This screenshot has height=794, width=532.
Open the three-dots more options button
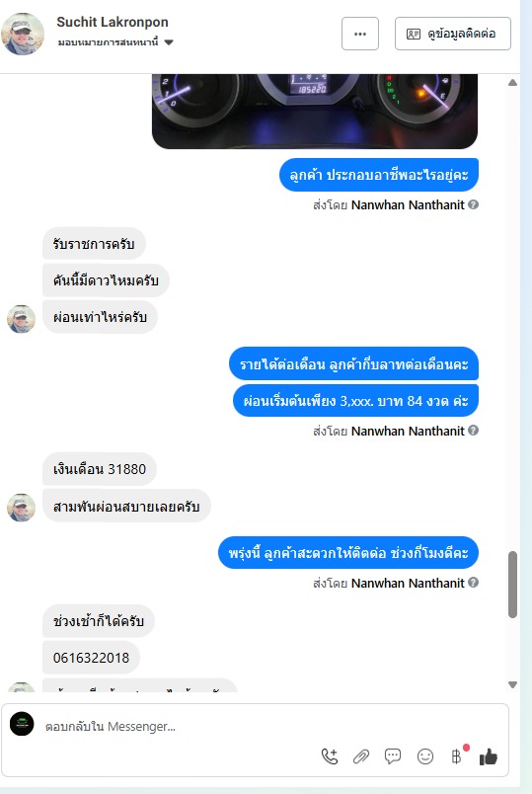click(360, 34)
